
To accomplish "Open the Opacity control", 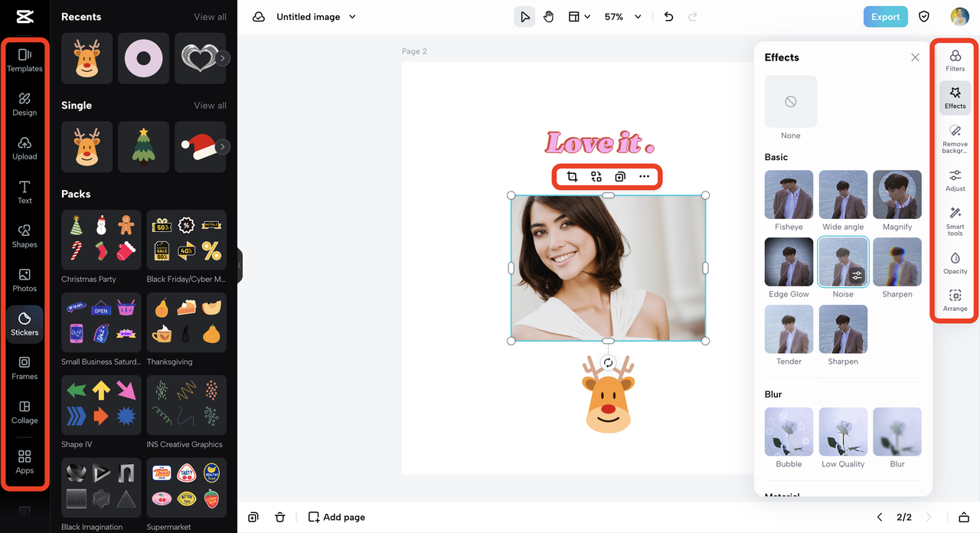I will pos(955,263).
